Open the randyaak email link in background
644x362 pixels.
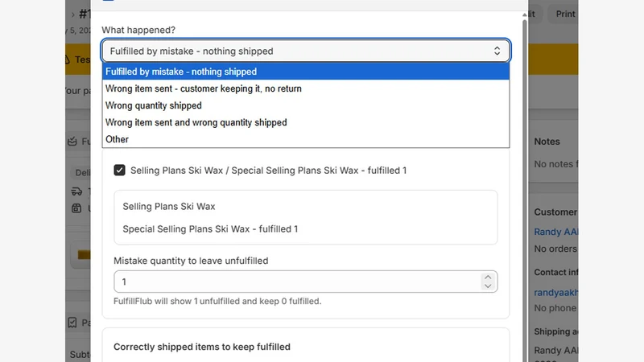[x=555, y=292]
